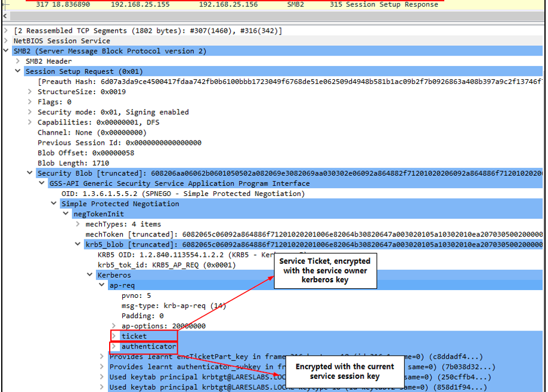Select the Previous Session Id field

pyautogui.click(x=119, y=143)
